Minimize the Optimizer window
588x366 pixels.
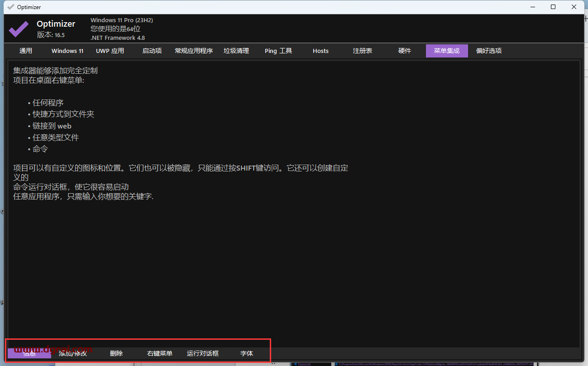click(532, 7)
